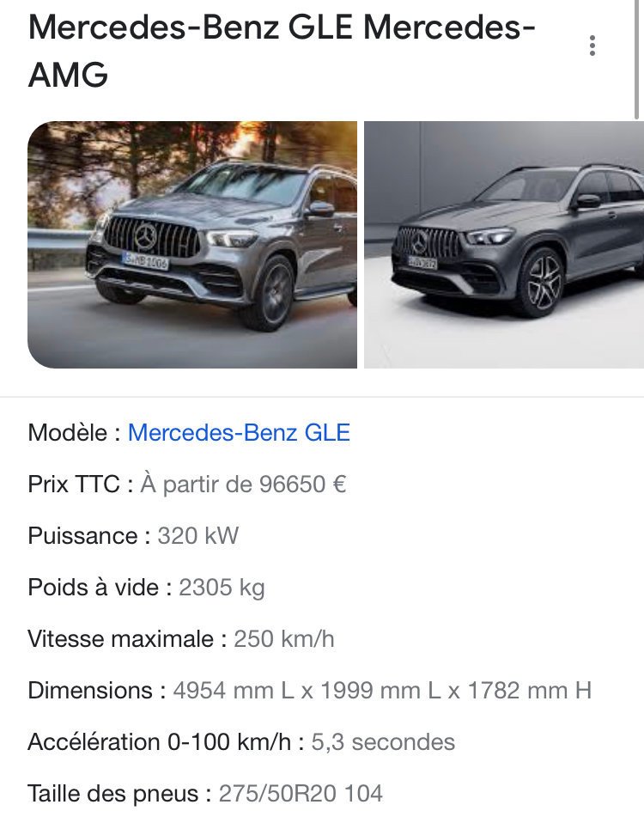Click the vertical scrollbar on the right edge
This screenshot has height=823, width=644.
tap(637, 59)
